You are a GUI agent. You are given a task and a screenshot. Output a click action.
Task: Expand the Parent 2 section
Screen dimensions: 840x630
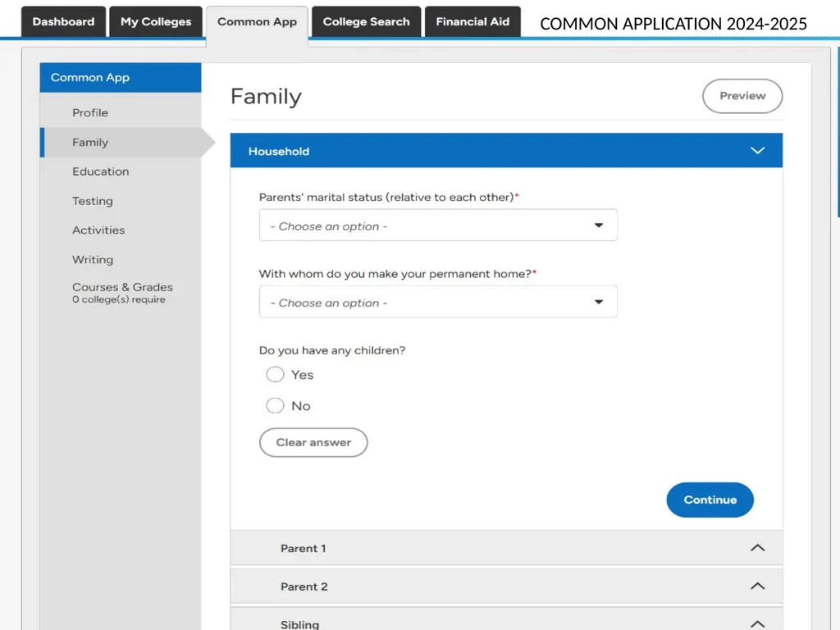[x=506, y=586]
